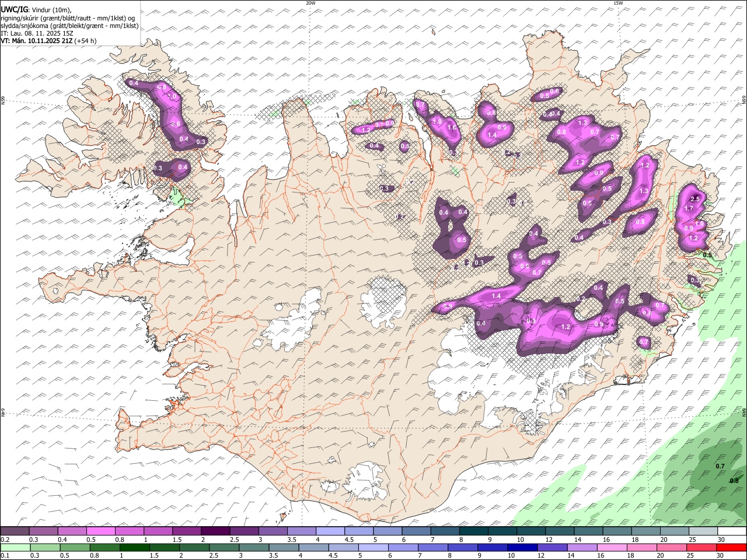Click white snow scale swatch above 30

point(731,531)
